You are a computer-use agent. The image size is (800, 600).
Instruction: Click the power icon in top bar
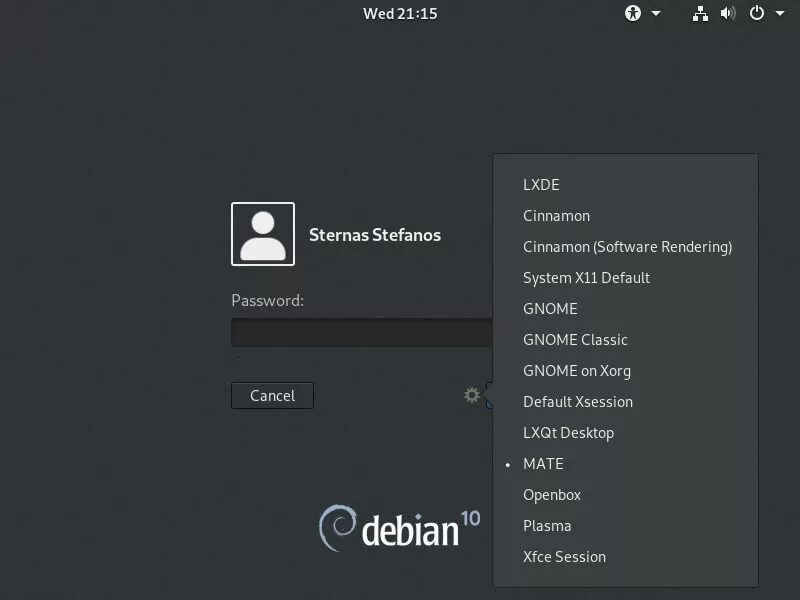click(757, 14)
